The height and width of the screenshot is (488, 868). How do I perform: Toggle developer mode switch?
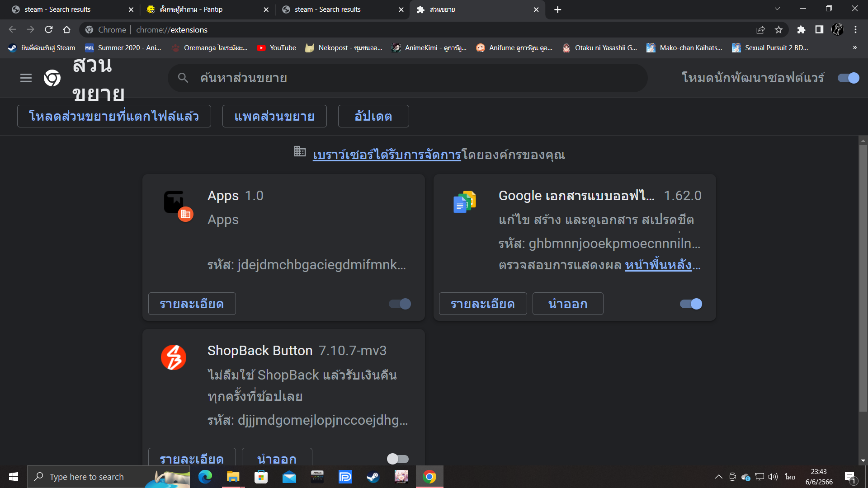(x=849, y=78)
